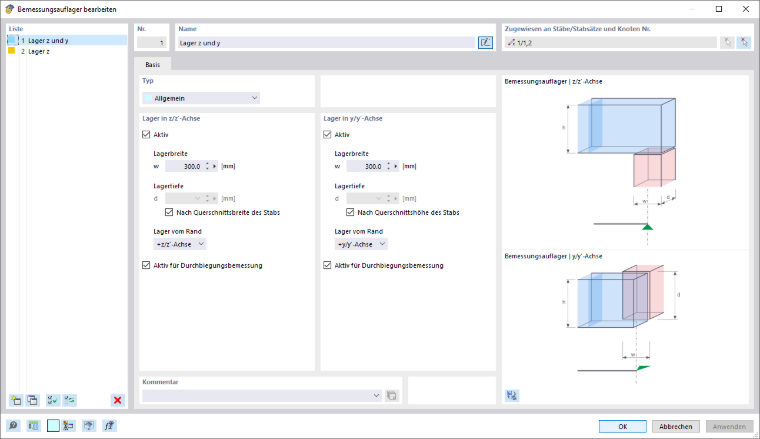Click the yellow color square of Lager z

tap(12, 51)
